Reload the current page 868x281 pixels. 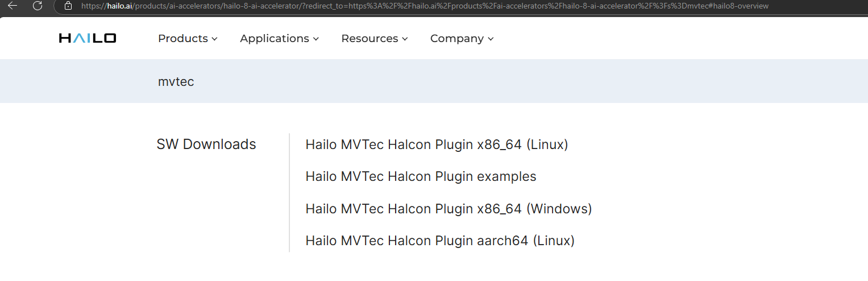(38, 6)
